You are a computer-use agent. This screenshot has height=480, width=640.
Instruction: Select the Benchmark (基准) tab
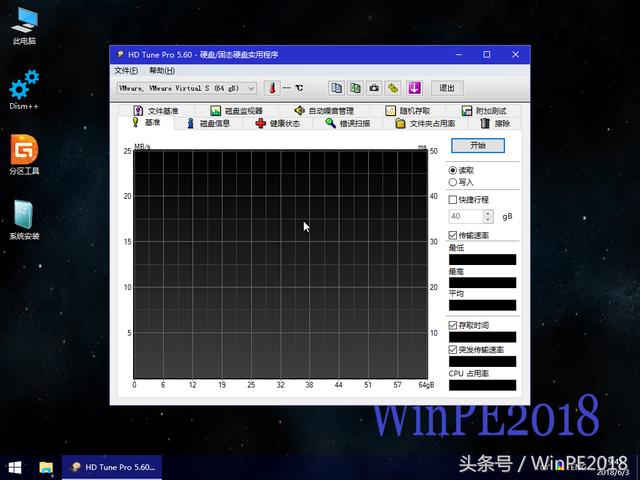(146, 122)
